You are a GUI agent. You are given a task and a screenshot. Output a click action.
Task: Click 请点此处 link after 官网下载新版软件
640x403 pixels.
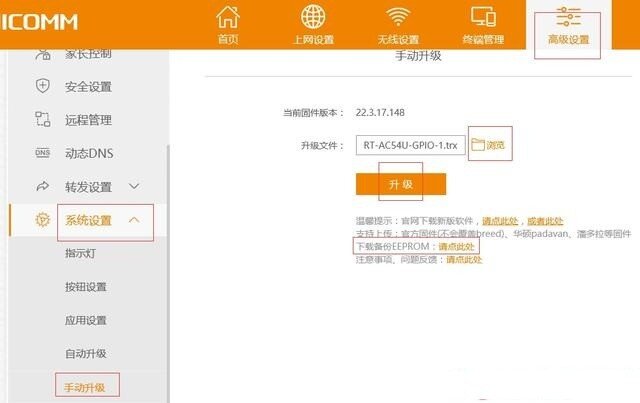pos(500,221)
